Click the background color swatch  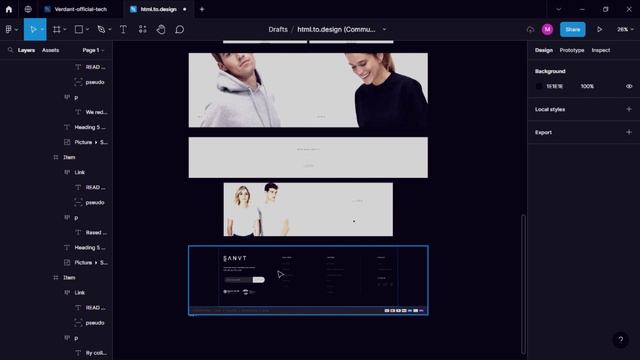click(539, 86)
